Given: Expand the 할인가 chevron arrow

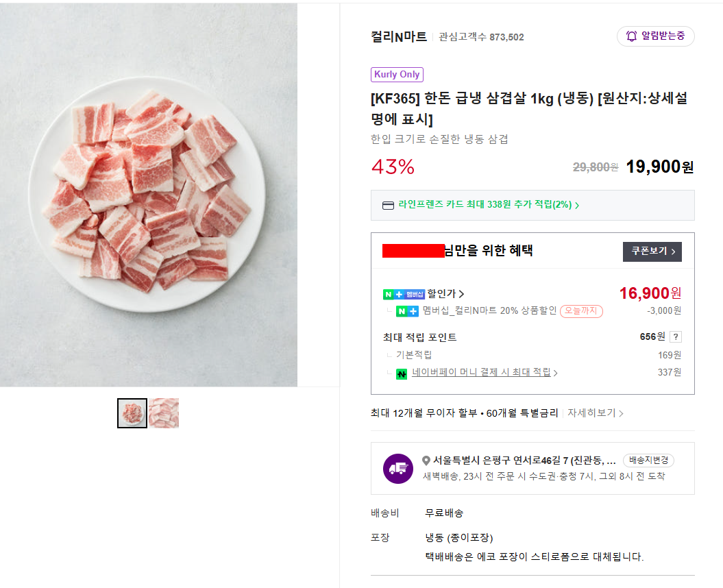Looking at the screenshot, I should [x=461, y=294].
